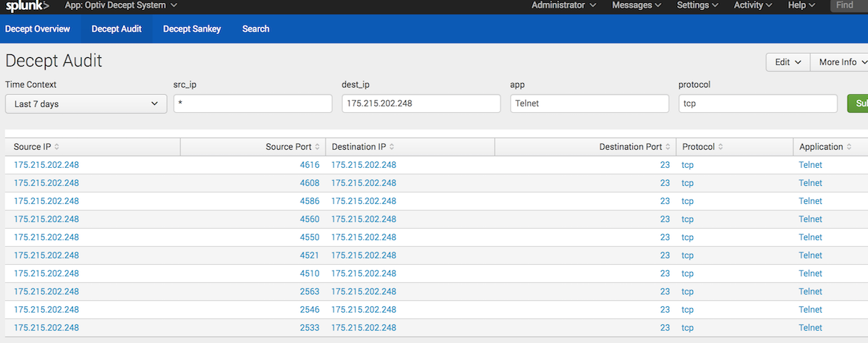
Task: Expand the Administrator menu
Action: 563,5
